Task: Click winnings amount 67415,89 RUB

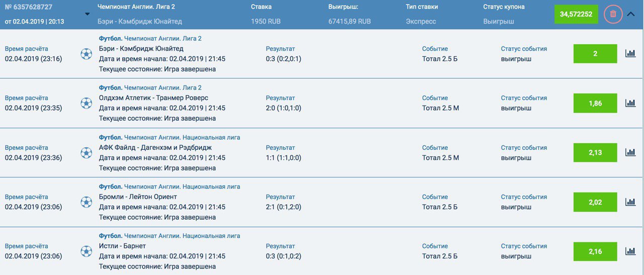Action: click(x=350, y=22)
